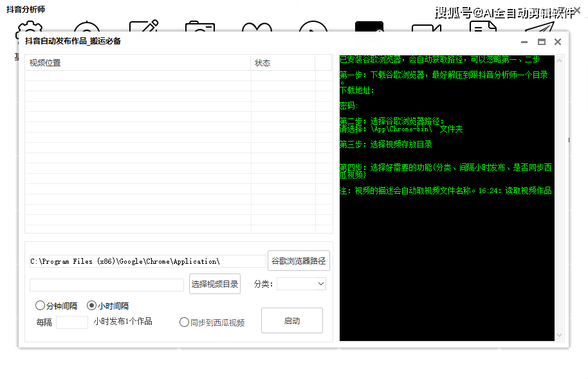Click the heart icon in 抖音分析师 toolbar

[x=257, y=28]
